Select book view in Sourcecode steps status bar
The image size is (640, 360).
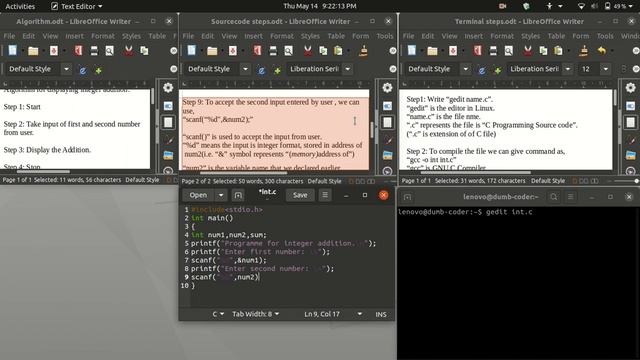(x=371, y=181)
